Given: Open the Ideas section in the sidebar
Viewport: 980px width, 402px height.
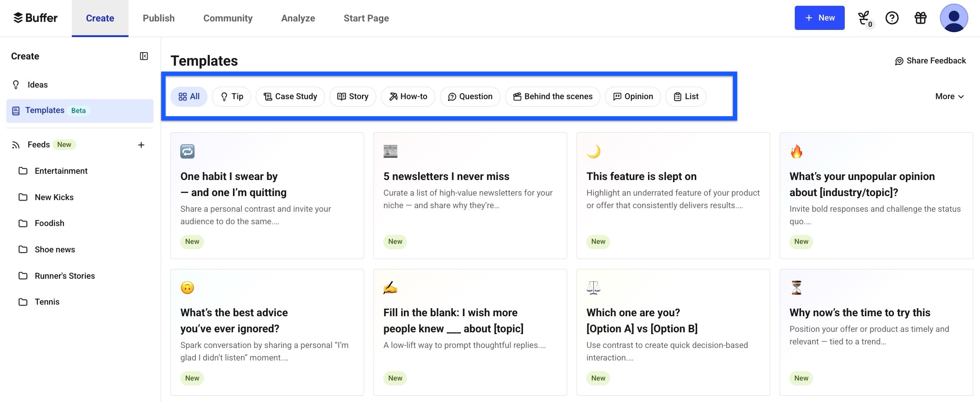Looking at the screenshot, I should coord(37,84).
